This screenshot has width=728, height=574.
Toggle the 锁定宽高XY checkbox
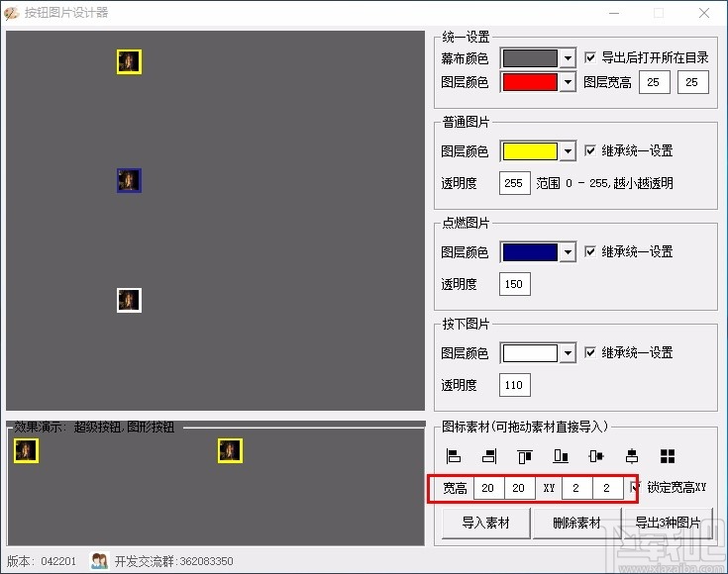635,487
